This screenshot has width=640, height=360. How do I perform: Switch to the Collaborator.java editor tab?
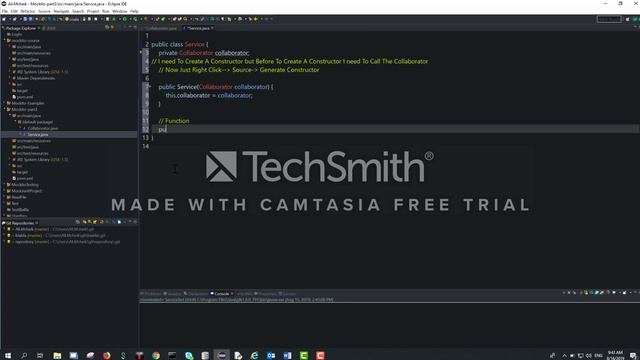(x=160, y=28)
